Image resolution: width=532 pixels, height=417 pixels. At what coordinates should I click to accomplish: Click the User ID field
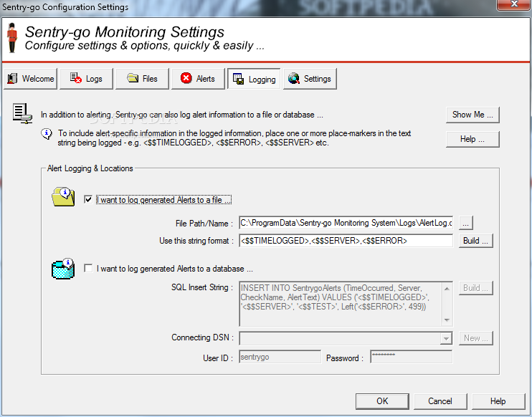[x=280, y=357]
